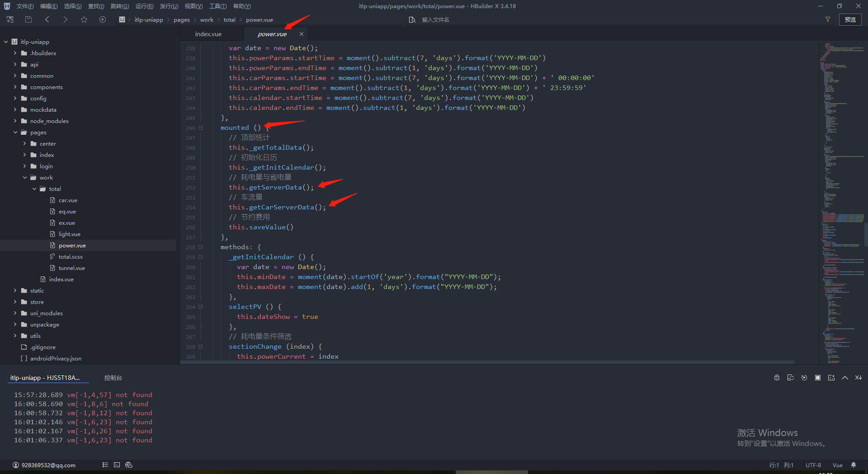This screenshot has width=868, height=474.
Task: Switch to the 控制台 console tab
Action: [x=113, y=378]
